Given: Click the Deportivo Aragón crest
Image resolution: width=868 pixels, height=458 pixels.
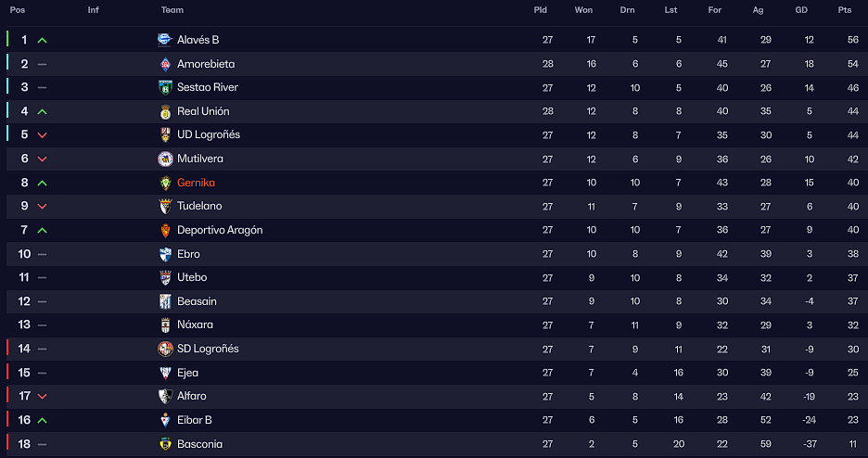Looking at the screenshot, I should [x=165, y=230].
